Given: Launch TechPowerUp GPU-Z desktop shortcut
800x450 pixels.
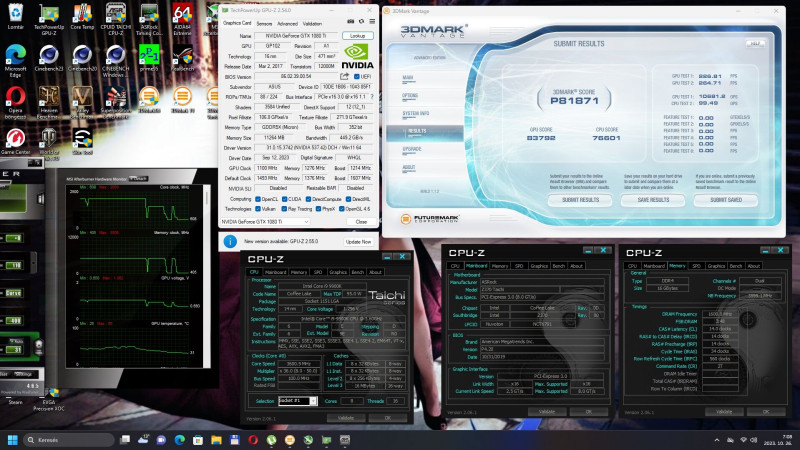Looking at the screenshot, I should click(x=49, y=20).
